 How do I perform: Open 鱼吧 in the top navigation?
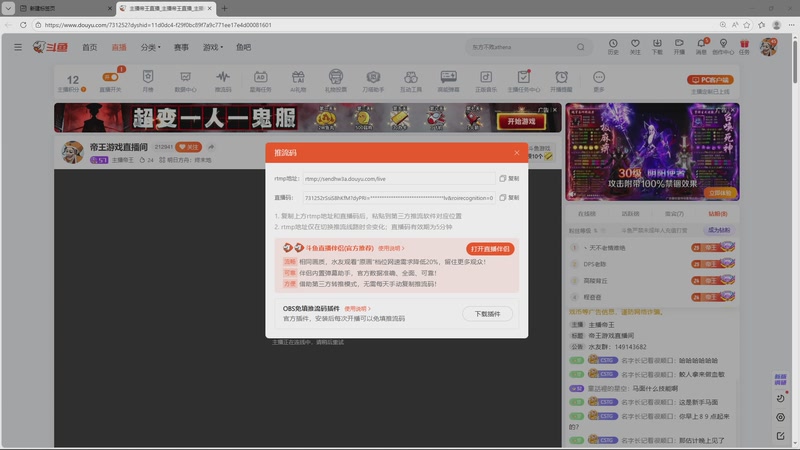(243, 47)
